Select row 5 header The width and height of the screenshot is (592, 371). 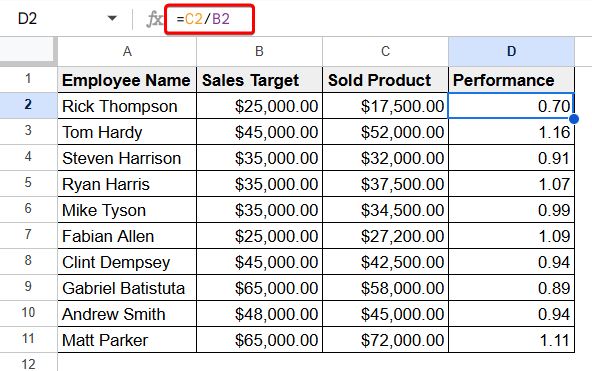click(x=28, y=183)
